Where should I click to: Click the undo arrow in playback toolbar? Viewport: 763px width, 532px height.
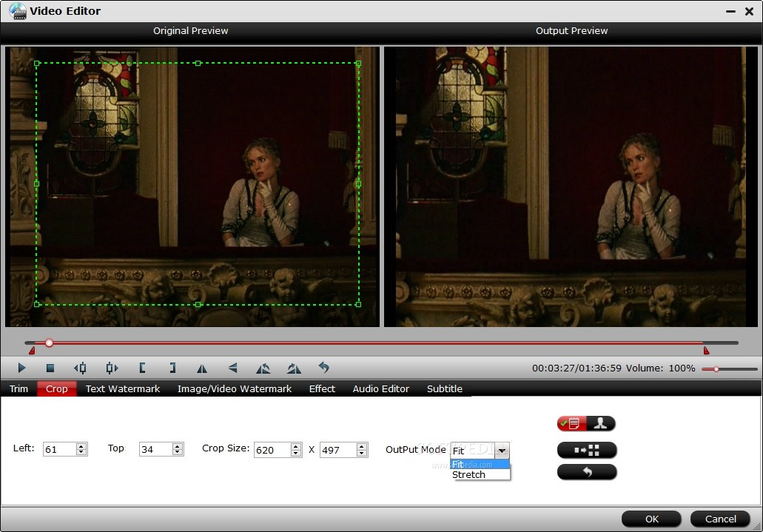click(x=324, y=368)
